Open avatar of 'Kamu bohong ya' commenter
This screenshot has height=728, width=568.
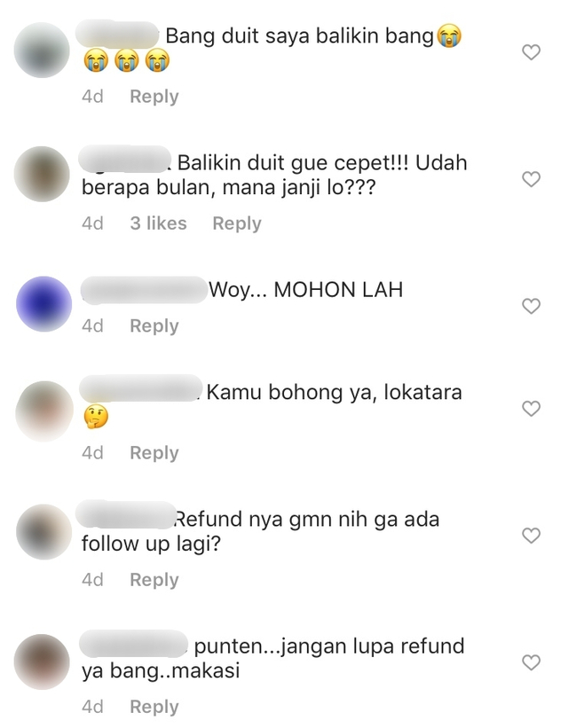(44, 411)
